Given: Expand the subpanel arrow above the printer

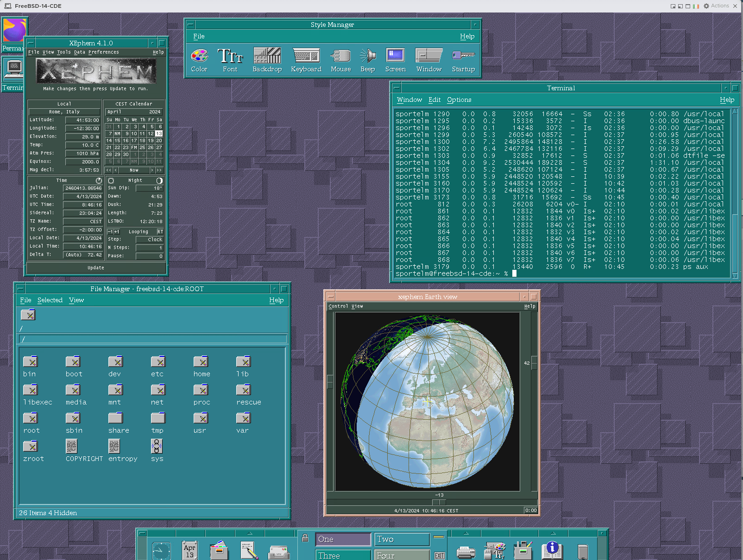Looking at the screenshot, I should pyautogui.click(x=466, y=533).
